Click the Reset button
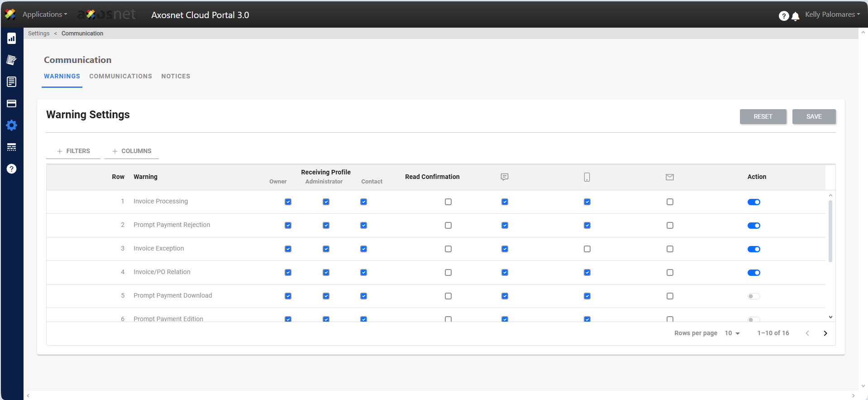The width and height of the screenshot is (868, 400). tap(763, 117)
